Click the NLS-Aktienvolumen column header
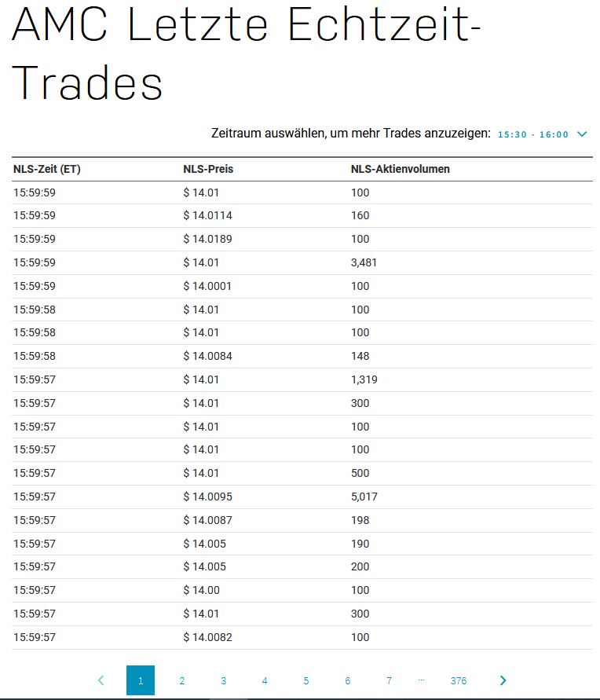This screenshot has height=700, width=600. click(401, 168)
